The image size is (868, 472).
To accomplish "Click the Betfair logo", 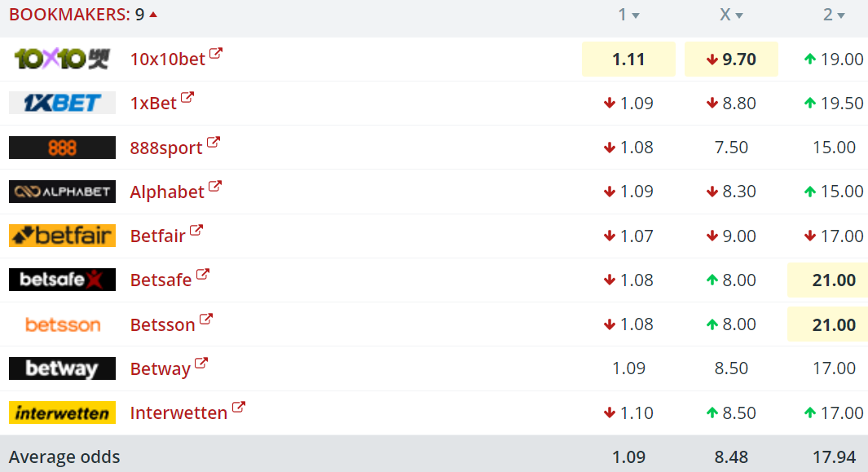I will click(x=62, y=236).
